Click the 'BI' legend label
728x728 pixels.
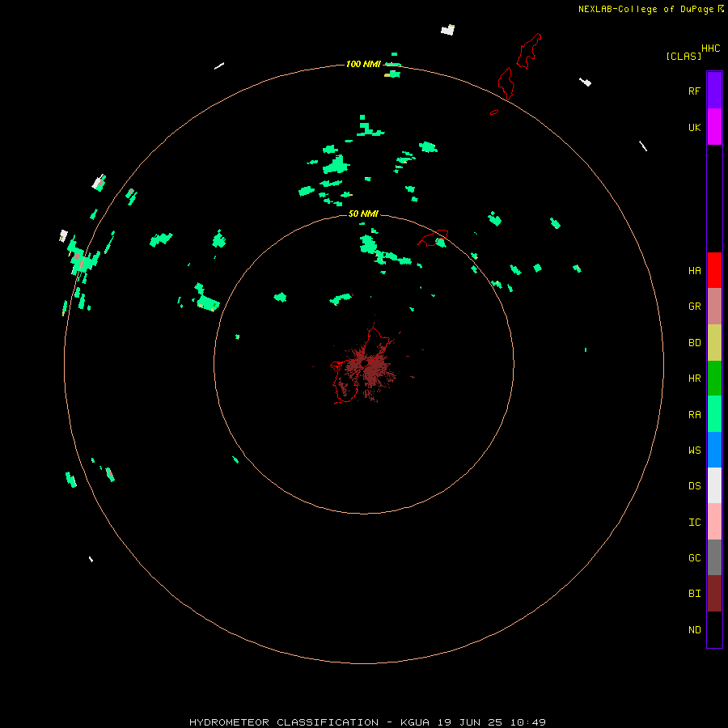point(694,594)
